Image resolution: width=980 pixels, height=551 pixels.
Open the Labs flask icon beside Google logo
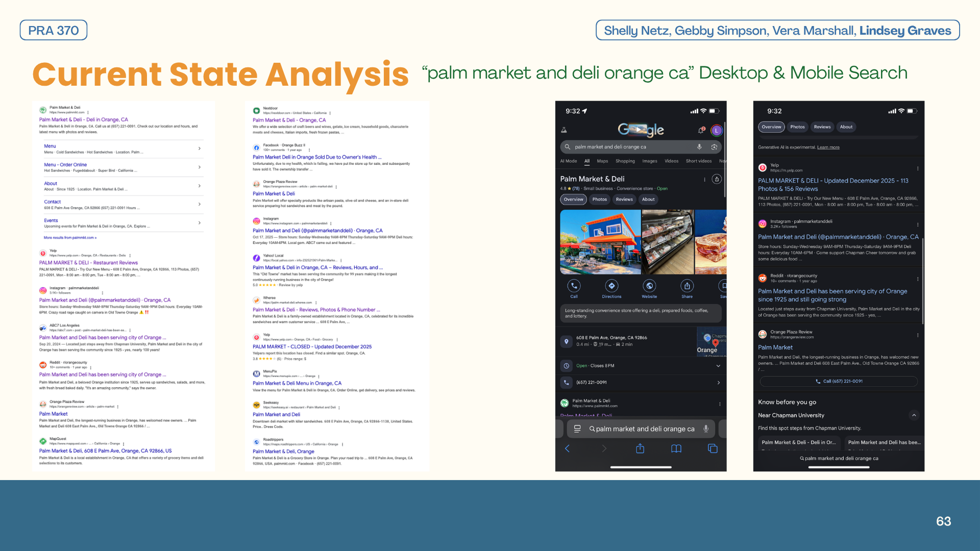[x=564, y=130]
